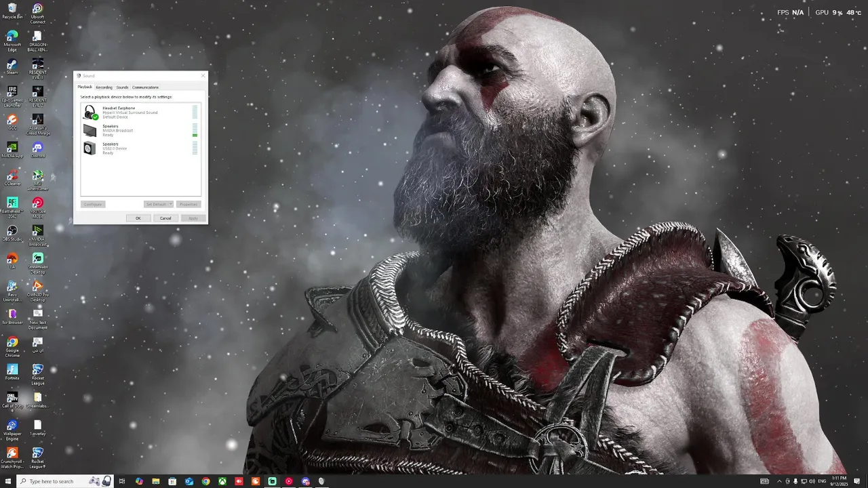Select the Steam desktop shortcut
This screenshot has height=488, width=868.
(x=12, y=66)
